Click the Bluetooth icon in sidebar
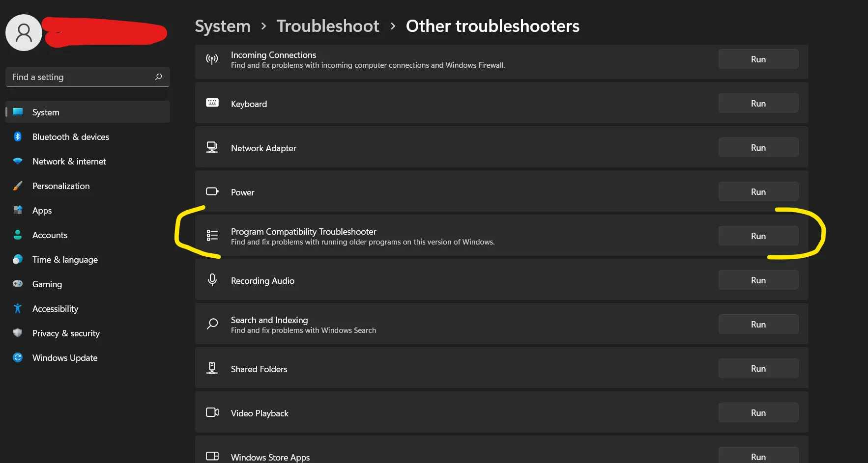Screen dimensions: 868x463 coord(18,136)
